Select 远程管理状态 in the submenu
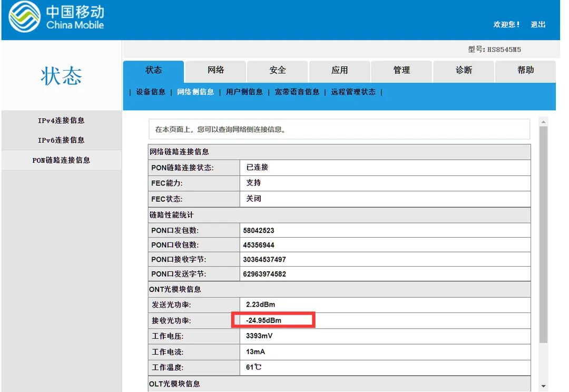The width and height of the screenshot is (569, 392). (x=353, y=92)
